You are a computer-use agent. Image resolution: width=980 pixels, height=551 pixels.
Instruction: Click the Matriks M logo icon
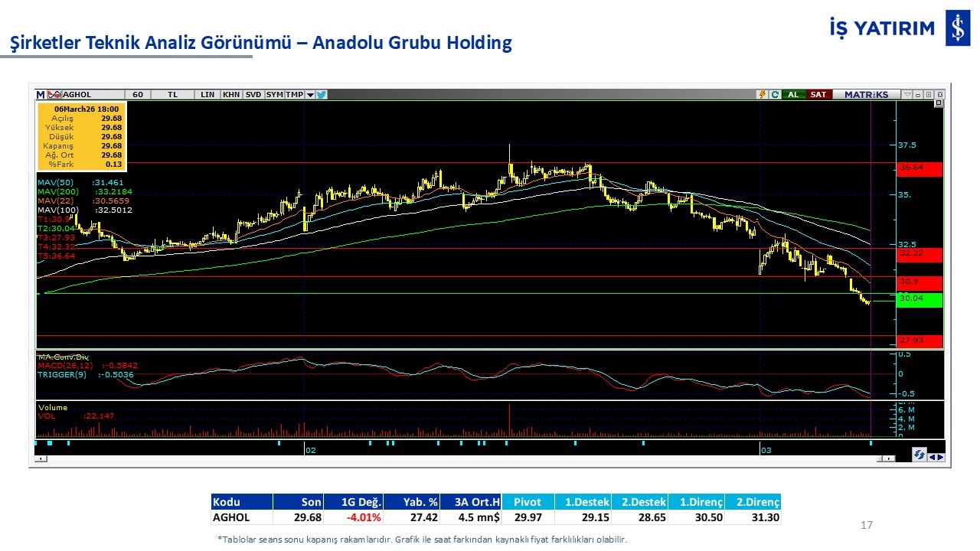pyautogui.click(x=41, y=95)
